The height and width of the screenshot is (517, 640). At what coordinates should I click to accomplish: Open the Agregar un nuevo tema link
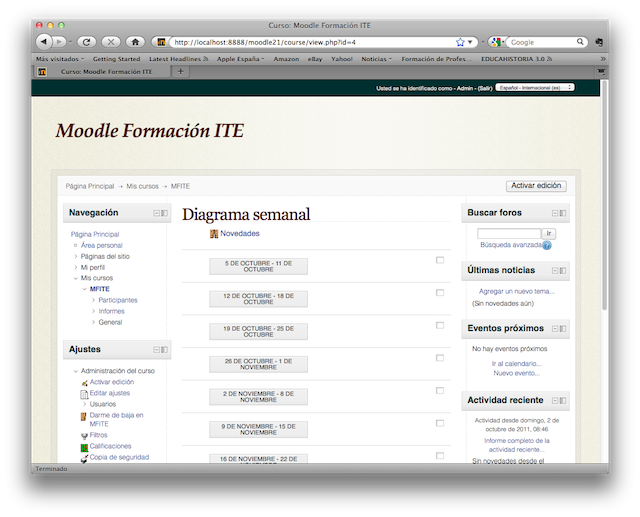(x=516, y=291)
